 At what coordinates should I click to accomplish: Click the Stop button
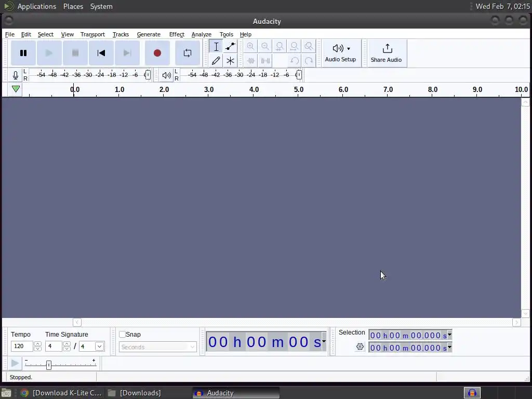[75, 53]
